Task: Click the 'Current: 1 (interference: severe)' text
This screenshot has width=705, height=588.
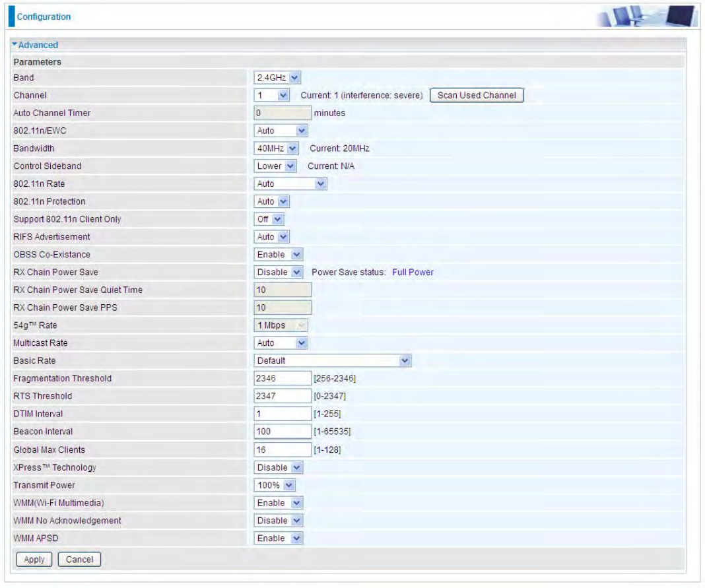Action: 362,95
